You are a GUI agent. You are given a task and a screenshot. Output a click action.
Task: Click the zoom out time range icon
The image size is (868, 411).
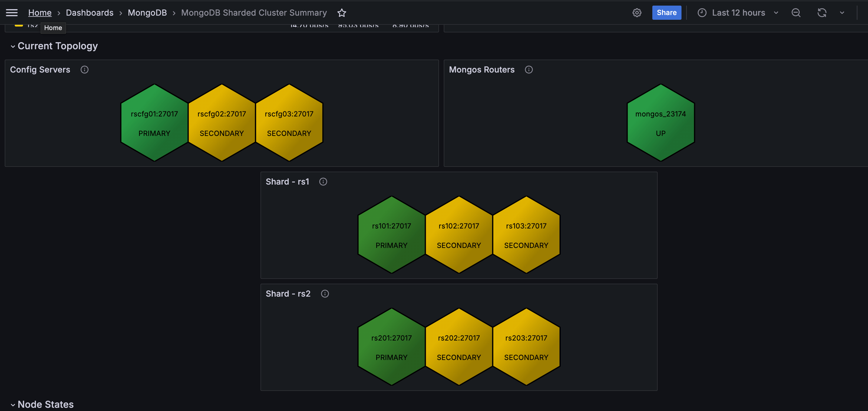click(x=796, y=13)
